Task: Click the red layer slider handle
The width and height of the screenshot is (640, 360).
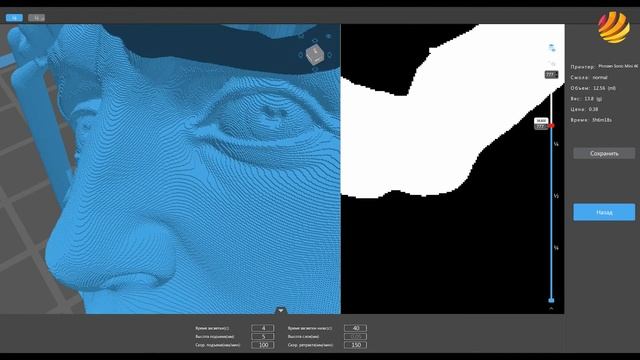Action: pyautogui.click(x=551, y=126)
